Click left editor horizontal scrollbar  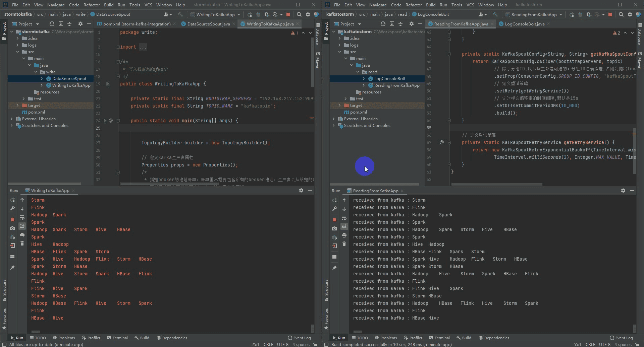[169, 184]
